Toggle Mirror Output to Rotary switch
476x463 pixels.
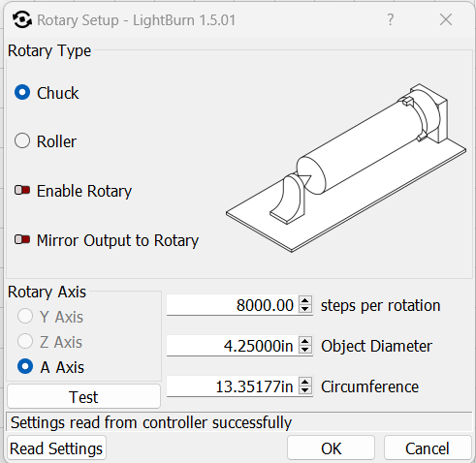tap(22, 240)
